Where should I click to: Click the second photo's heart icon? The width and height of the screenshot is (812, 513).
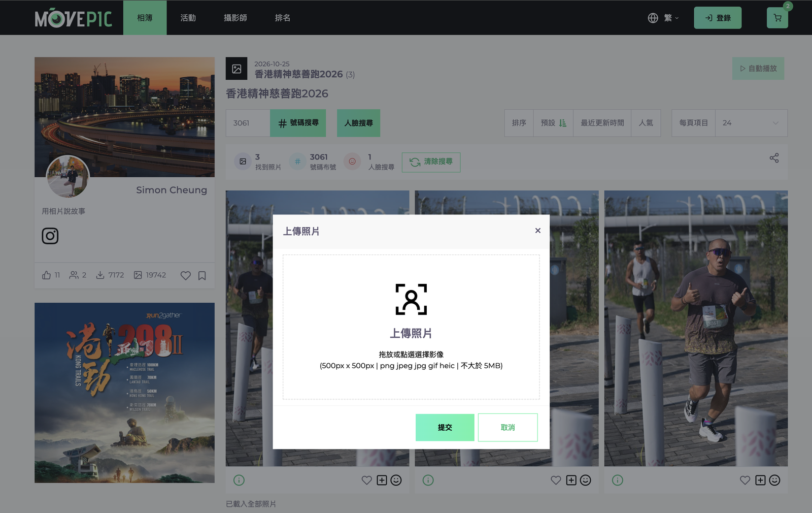(556, 480)
